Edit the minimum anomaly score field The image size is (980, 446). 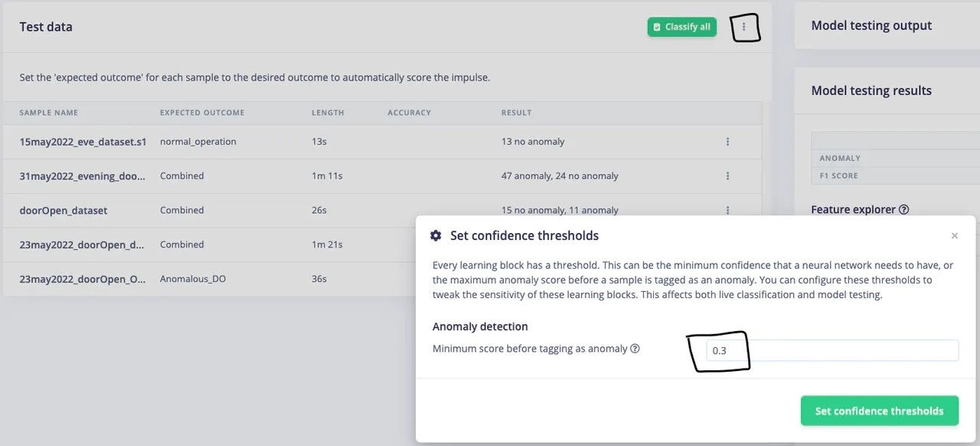point(831,350)
